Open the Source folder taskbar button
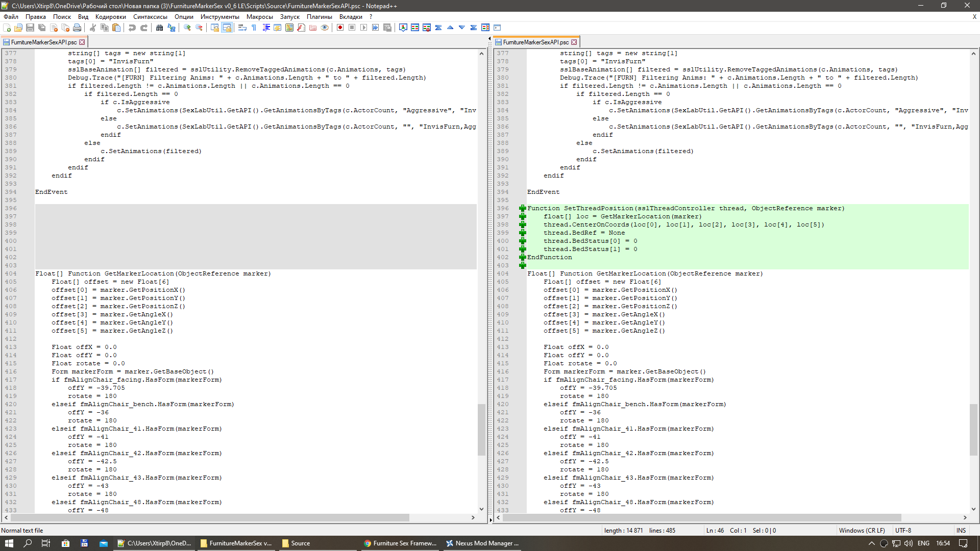The image size is (980, 551). [x=318, y=543]
